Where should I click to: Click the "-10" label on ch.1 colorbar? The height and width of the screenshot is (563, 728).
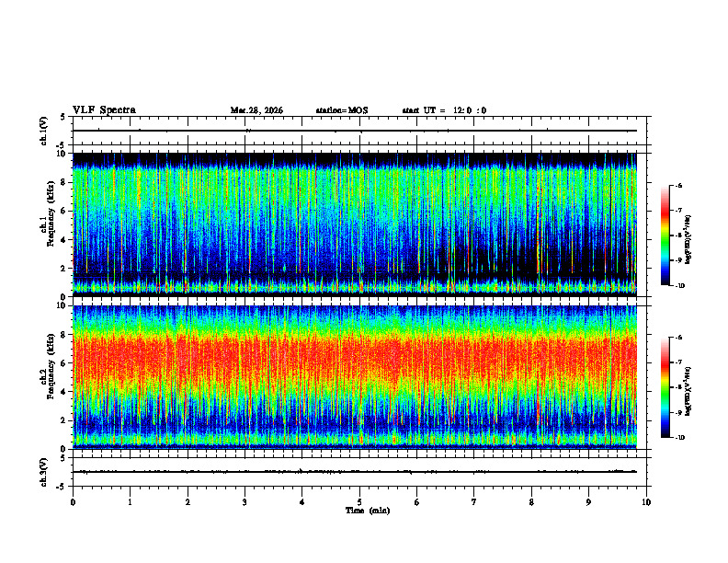(x=680, y=286)
